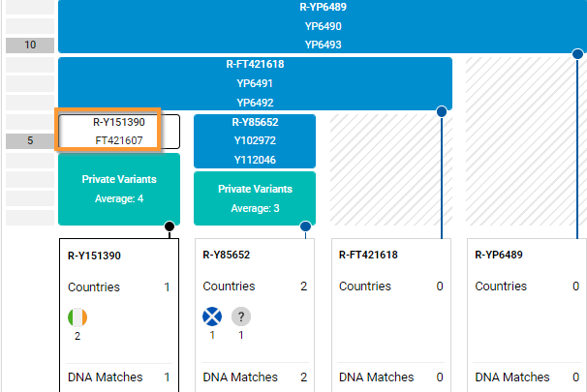Click the R-FT421618 card title
587x392 pixels.
pyautogui.click(x=366, y=256)
